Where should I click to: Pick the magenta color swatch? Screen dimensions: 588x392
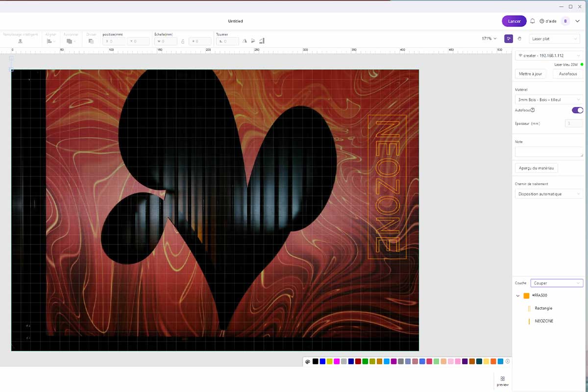[337, 361]
